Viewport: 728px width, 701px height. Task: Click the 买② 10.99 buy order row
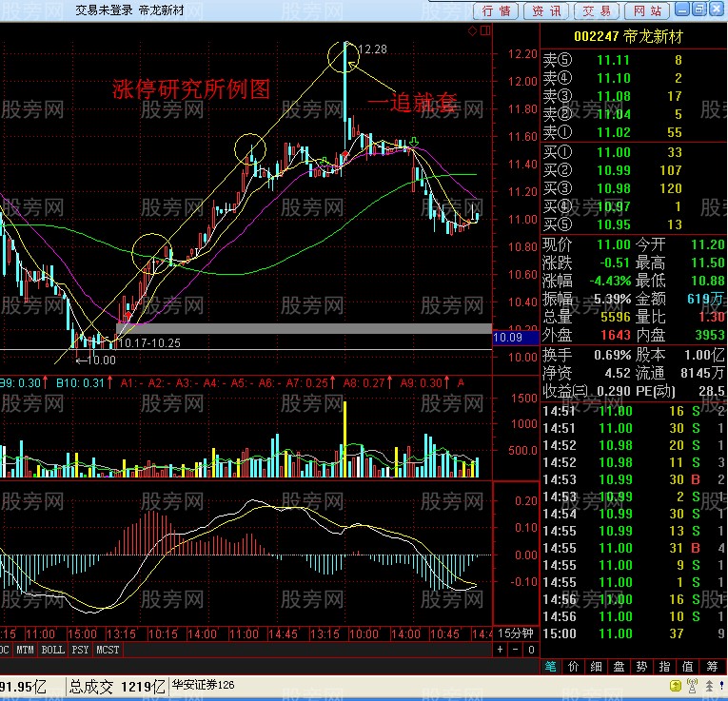634,170
